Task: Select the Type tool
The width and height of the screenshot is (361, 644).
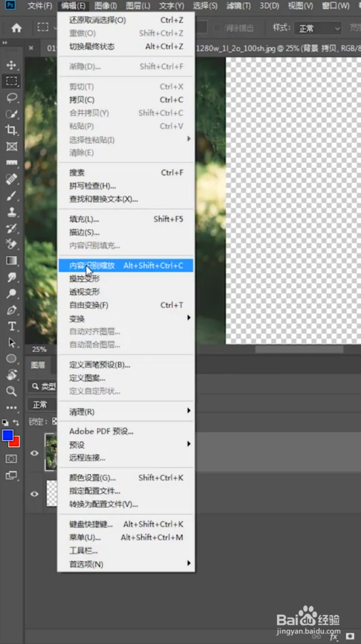Action: click(11, 326)
